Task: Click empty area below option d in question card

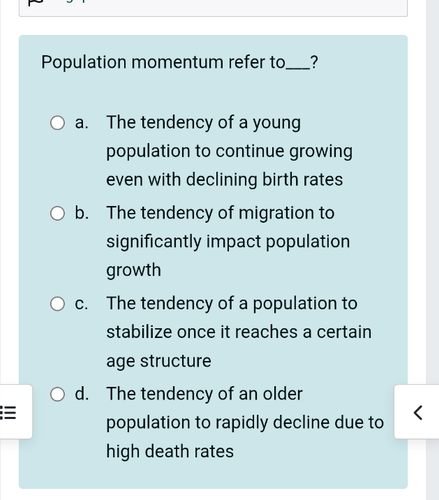Action: (x=213, y=475)
